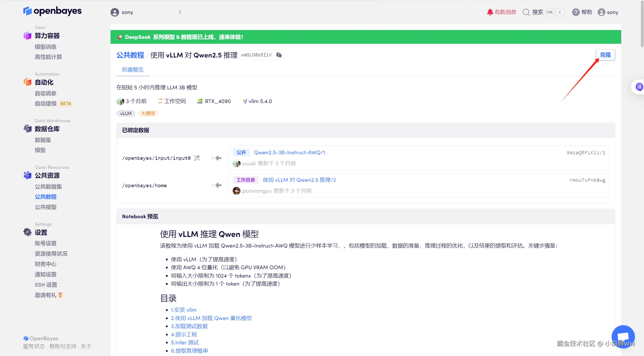Image resolution: width=644 pixels, height=356 pixels.
Task: Click the 大模型 tag
Action: point(148,113)
